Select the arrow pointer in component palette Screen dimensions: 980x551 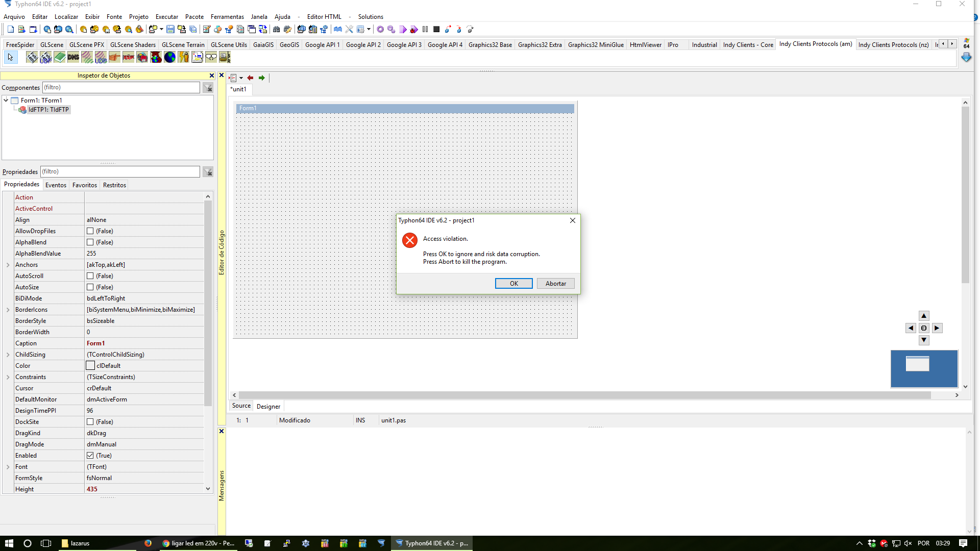tap(10, 57)
